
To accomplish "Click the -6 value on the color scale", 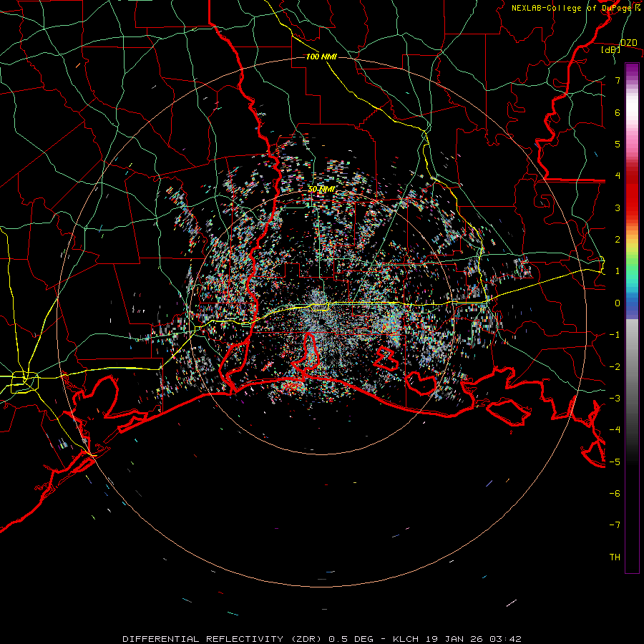I will (615, 493).
